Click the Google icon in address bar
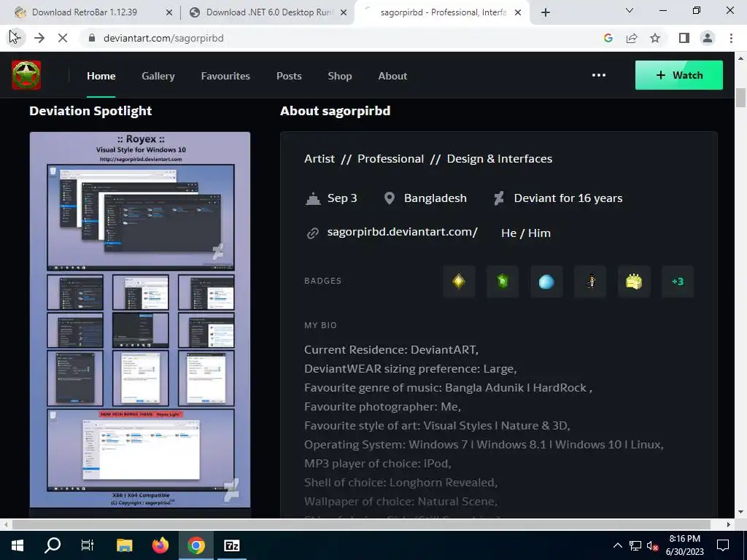 point(608,38)
